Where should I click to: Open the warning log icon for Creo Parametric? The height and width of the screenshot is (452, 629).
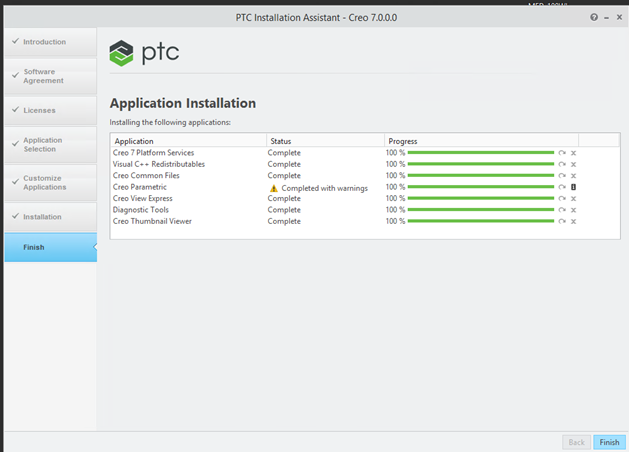coord(574,187)
